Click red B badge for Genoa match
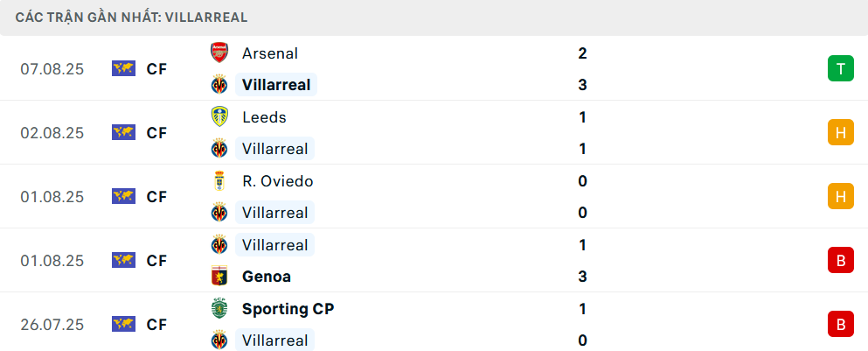 point(840,260)
